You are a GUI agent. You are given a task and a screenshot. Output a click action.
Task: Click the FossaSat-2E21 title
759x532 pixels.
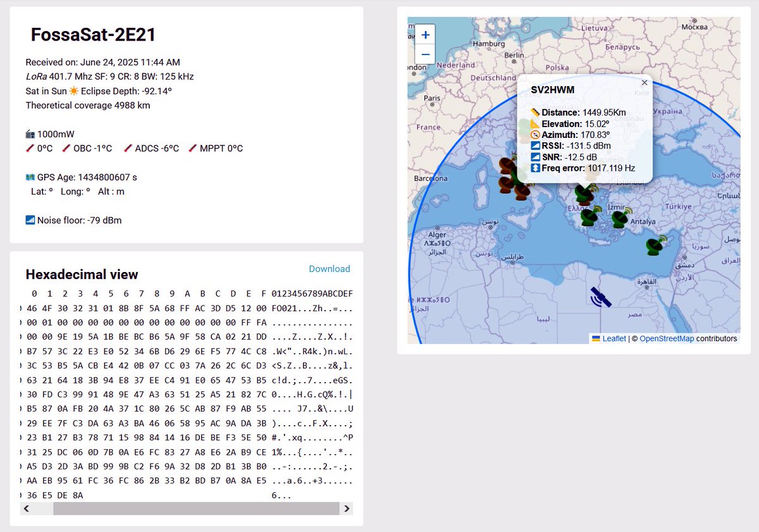[94, 35]
